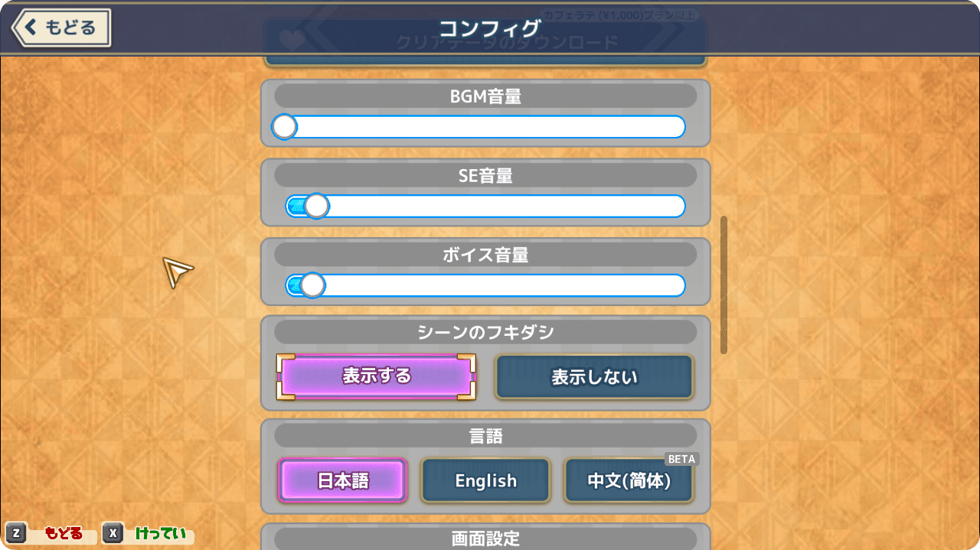Screen dimensions: 980x550
Task: Click the BGM音量 slider knob
Action: click(284, 127)
